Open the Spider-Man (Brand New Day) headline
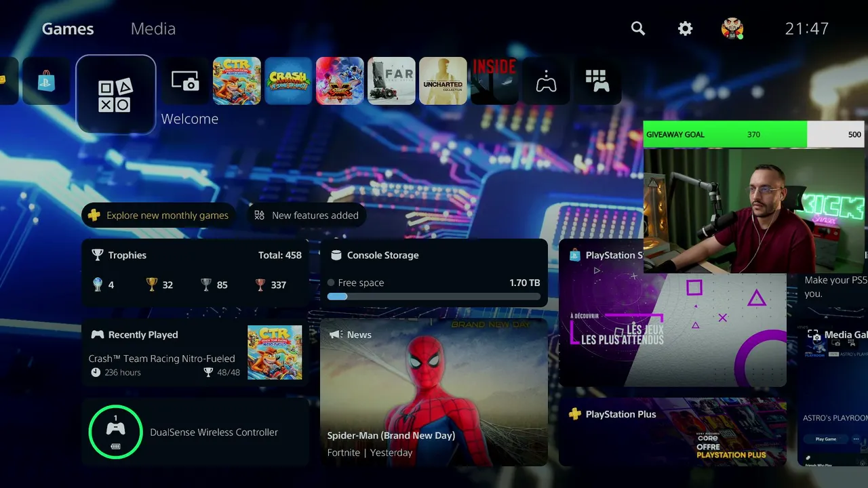 click(391, 436)
